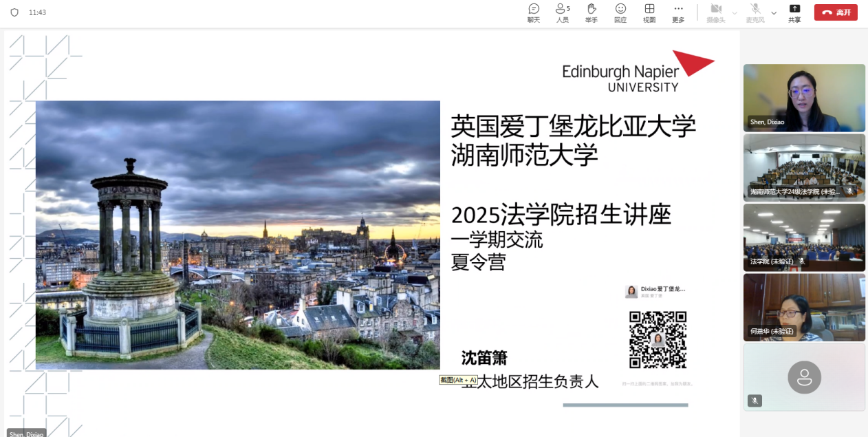The image size is (868, 437).
Task: Open the more options (更多) menu
Action: click(678, 12)
